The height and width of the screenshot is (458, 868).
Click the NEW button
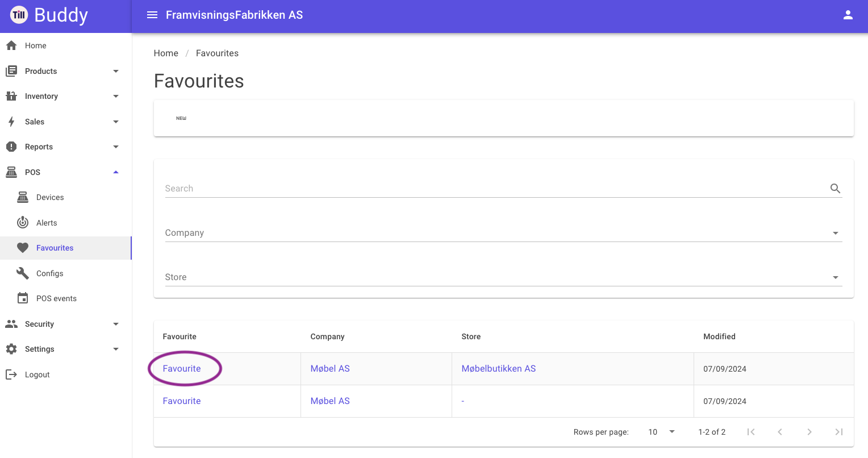click(181, 118)
